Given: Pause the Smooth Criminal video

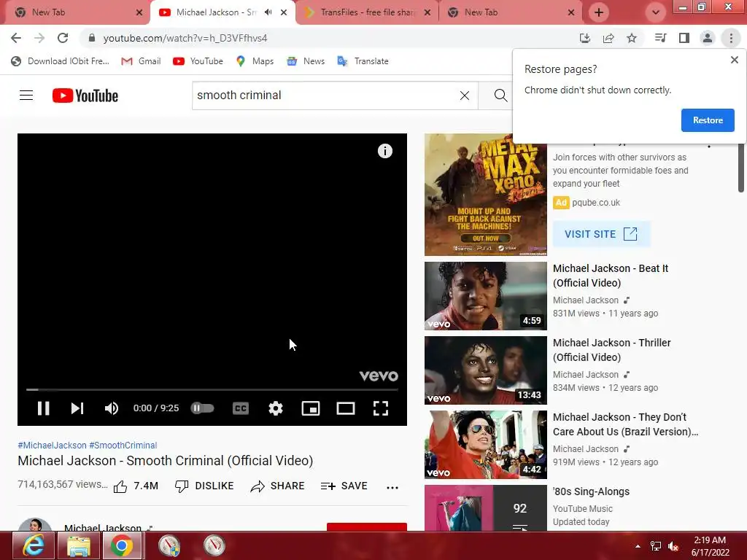Looking at the screenshot, I should point(43,408).
